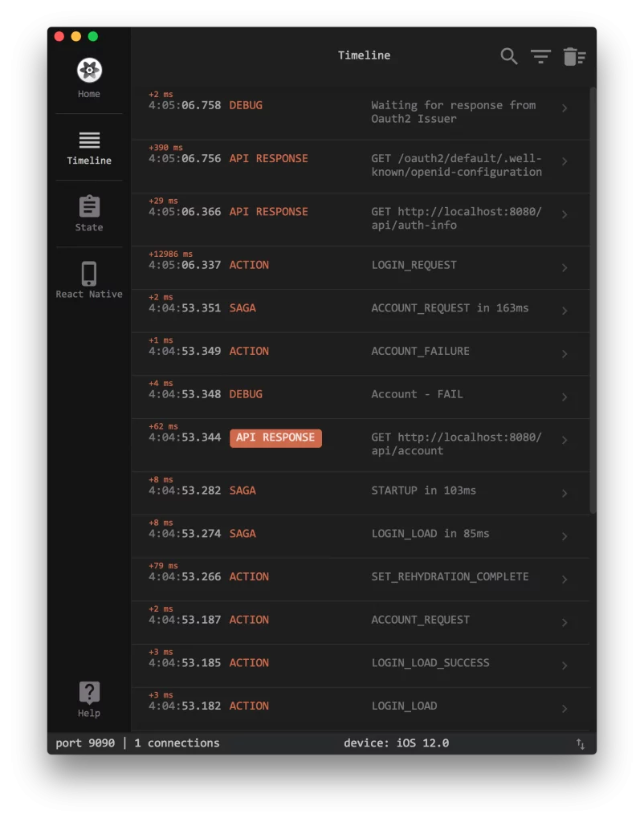This screenshot has width=644, height=822.
Task: Open the Home section in sidebar
Action: pyautogui.click(x=89, y=78)
